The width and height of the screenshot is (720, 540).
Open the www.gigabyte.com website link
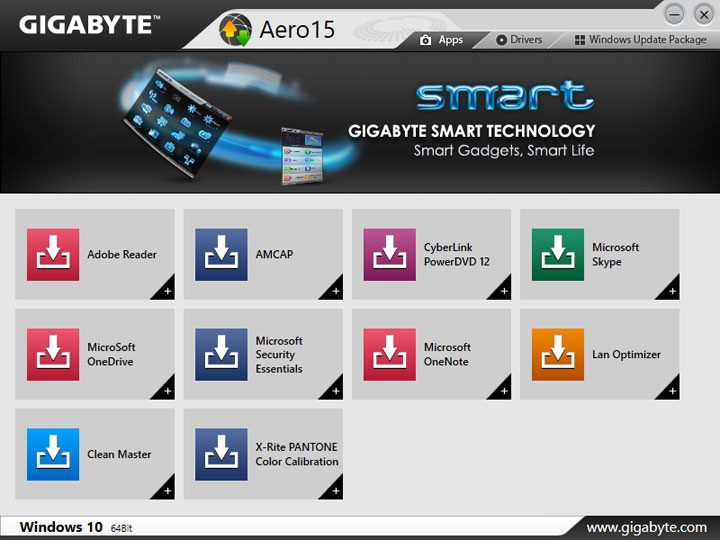pyautogui.click(x=646, y=527)
